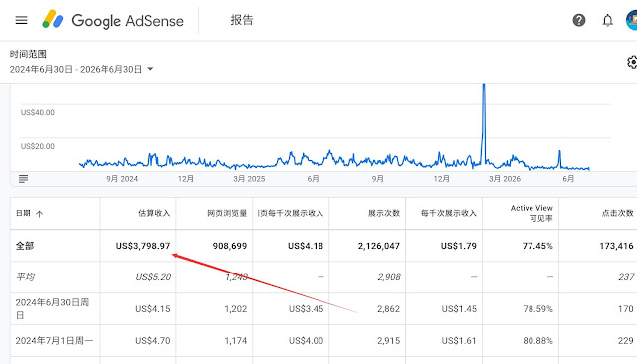Open report settings gear icon

click(632, 62)
